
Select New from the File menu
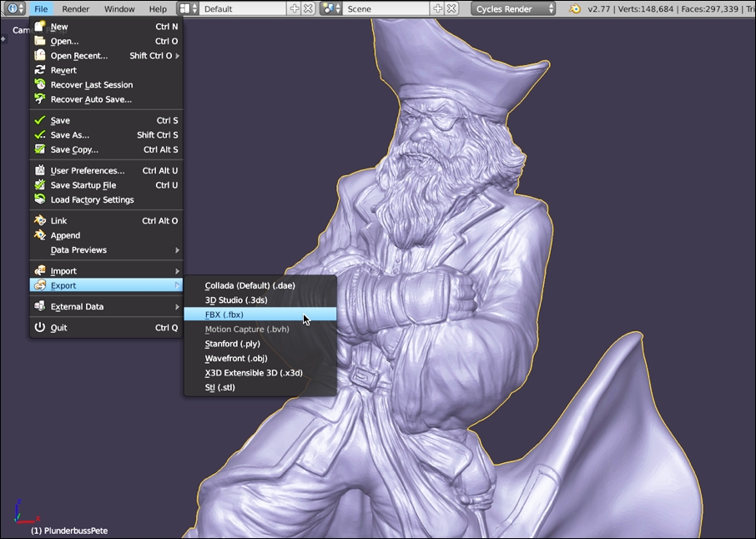coord(106,27)
